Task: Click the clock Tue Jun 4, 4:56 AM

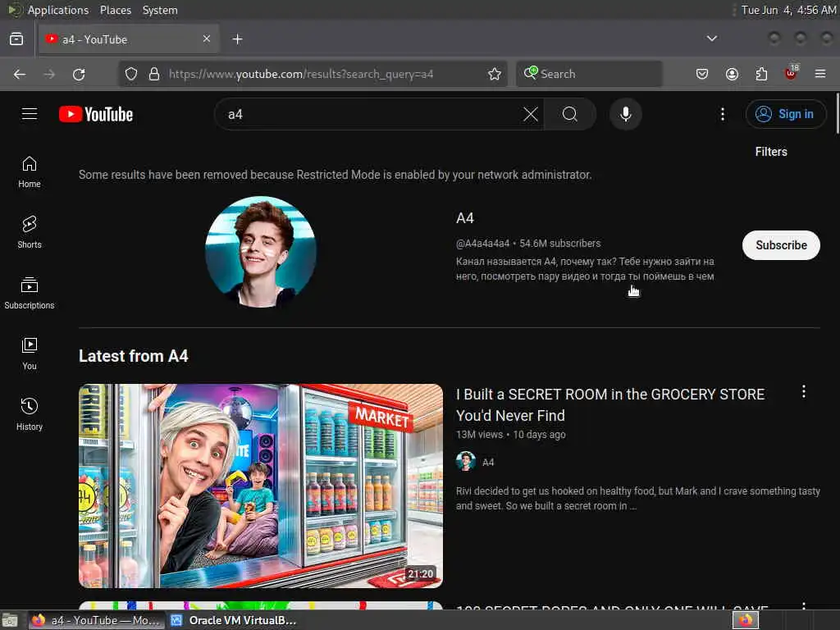Action: pos(788,10)
